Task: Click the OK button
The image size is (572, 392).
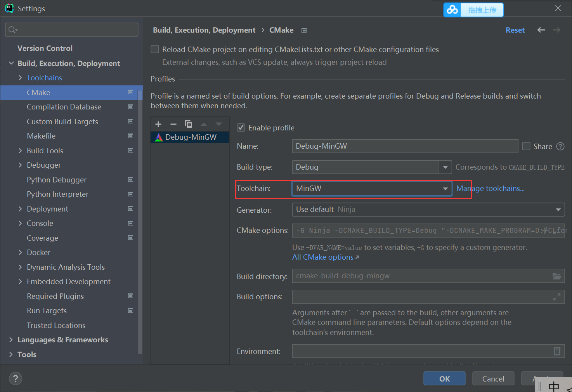Action: [x=444, y=378]
